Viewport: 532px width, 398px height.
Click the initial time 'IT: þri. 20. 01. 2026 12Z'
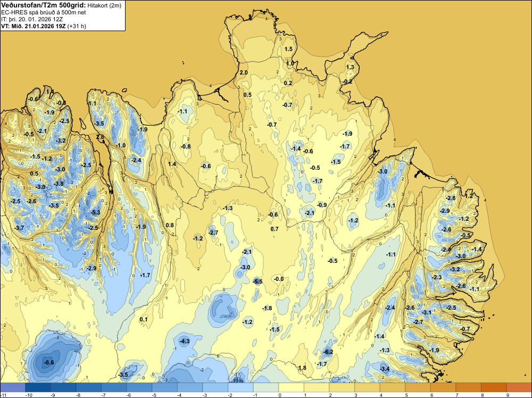click(x=32, y=19)
